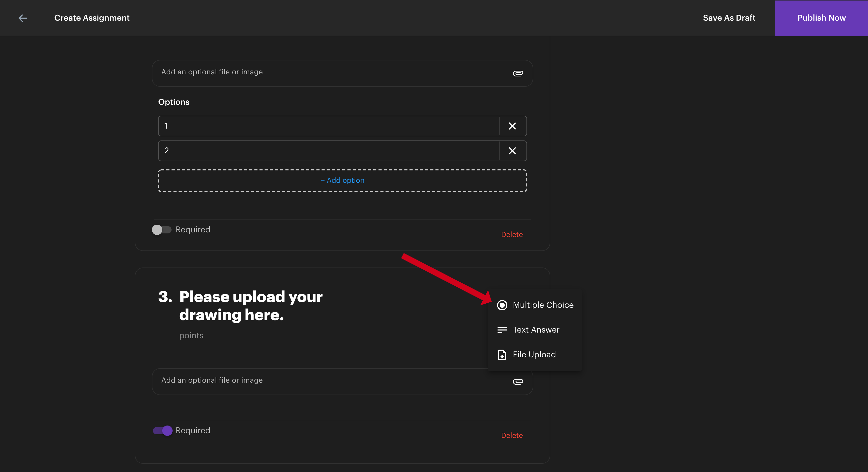Disable the Required toggle for question 3
This screenshot has height=472, width=868.
pyautogui.click(x=163, y=430)
